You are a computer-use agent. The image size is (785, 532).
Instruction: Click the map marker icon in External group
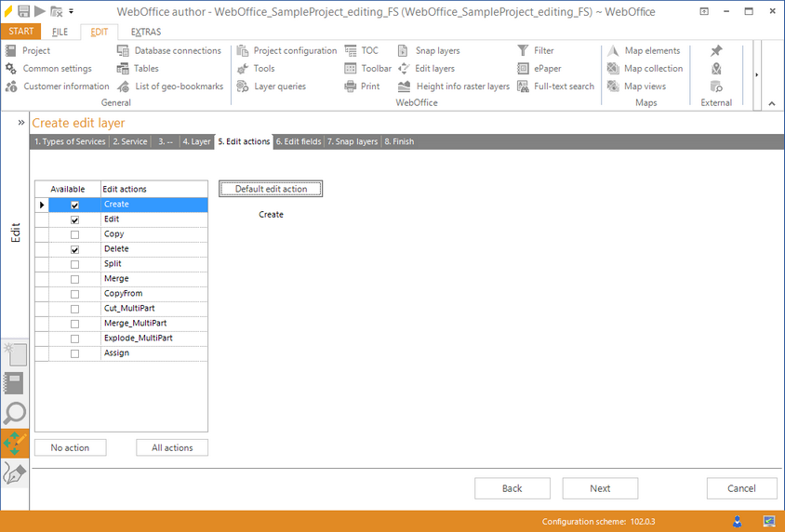716,69
